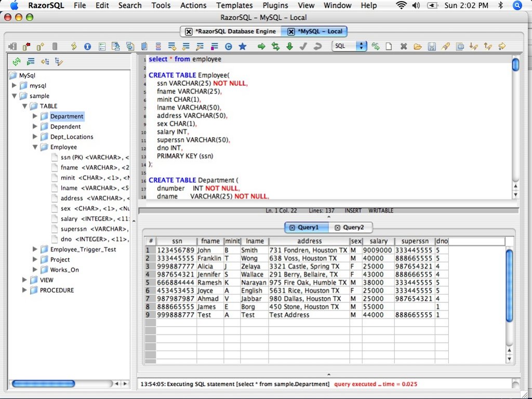Viewport: 532px width, 399px height.
Task: Close the MySQL - Local tab
Action: point(291,32)
